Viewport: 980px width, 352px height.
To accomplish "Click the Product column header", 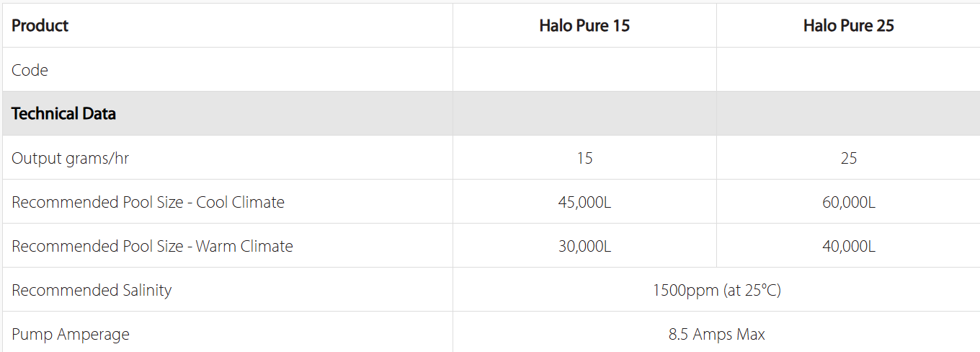I will (x=40, y=25).
